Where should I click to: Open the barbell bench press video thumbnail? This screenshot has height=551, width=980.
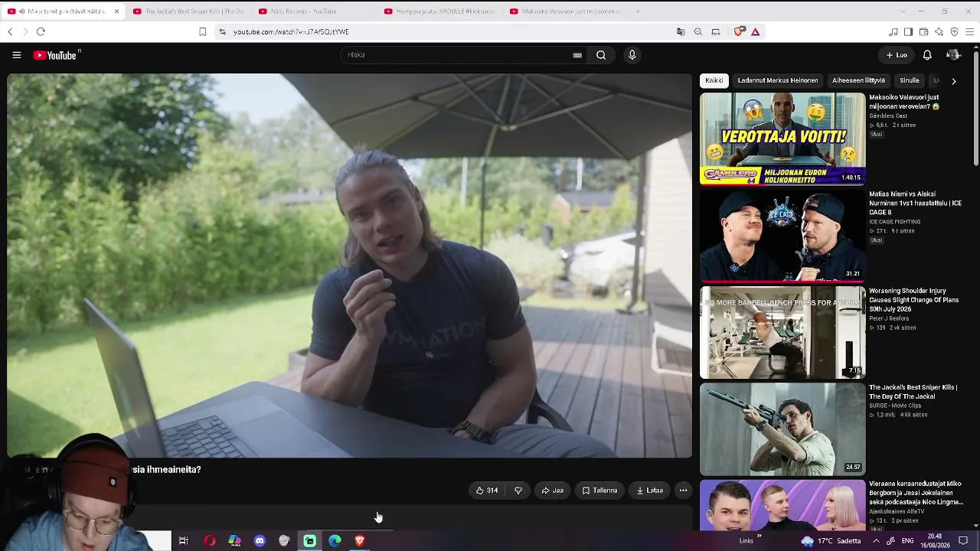[x=782, y=332]
